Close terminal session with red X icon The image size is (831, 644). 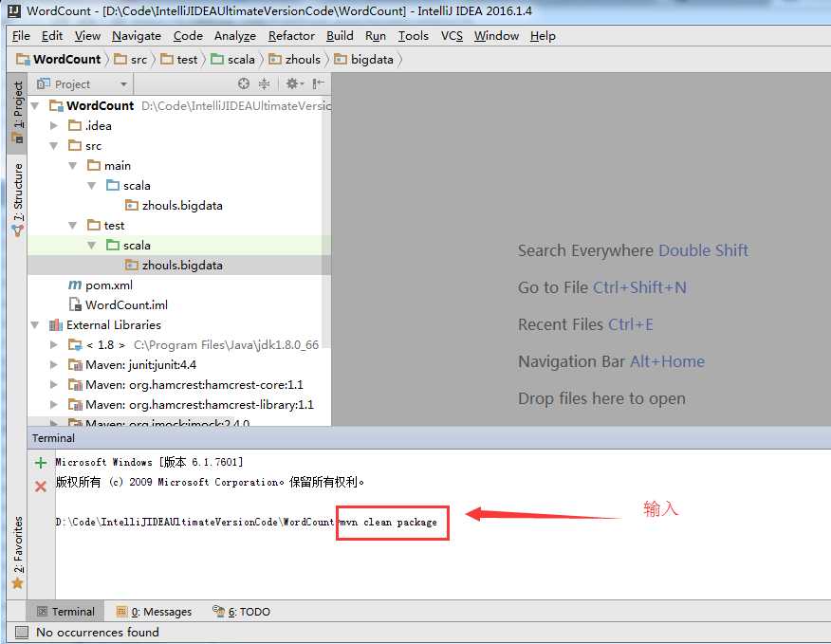[x=40, y=486]
